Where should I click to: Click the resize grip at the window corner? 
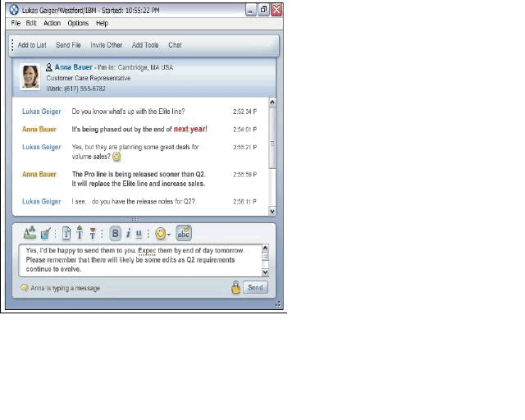click(x=278, y=304)
